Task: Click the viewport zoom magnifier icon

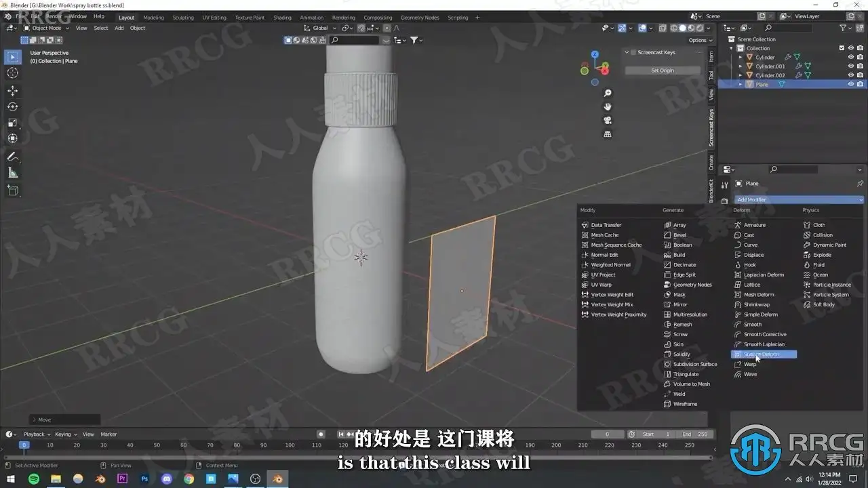Action: click(x=608, y=94)
